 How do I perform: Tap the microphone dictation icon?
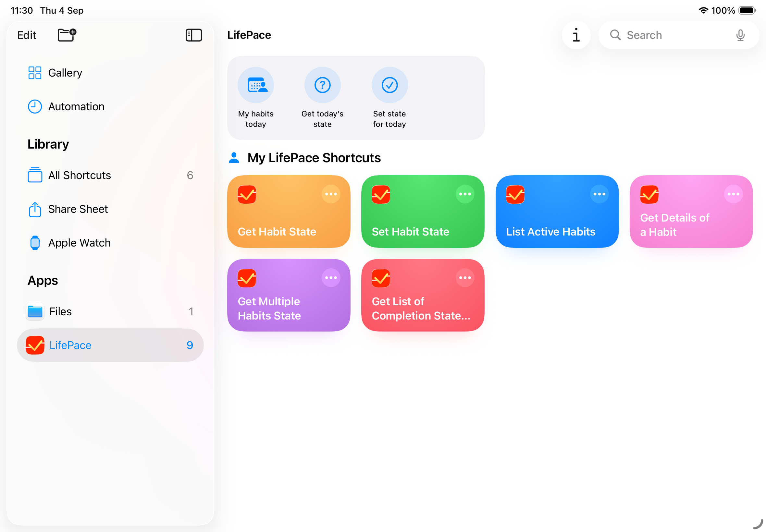tap(740, 35)
